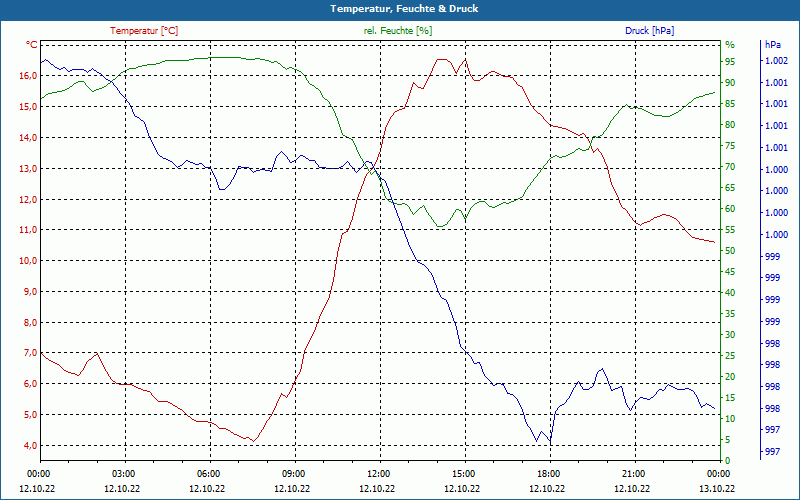Pick the '10,0' temperature axis value
This screenshot has height=500, width=800.
(x=29, y=261)
